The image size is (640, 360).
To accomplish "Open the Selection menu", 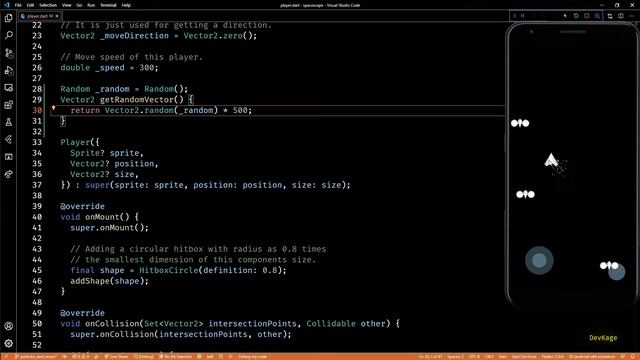I will tap(48, 5).
